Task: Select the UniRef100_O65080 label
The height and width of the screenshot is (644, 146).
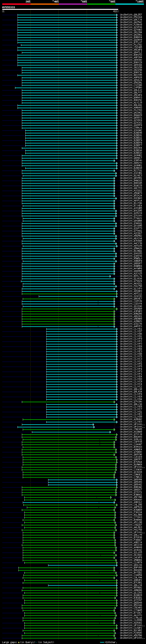Action: click(131, 60)
